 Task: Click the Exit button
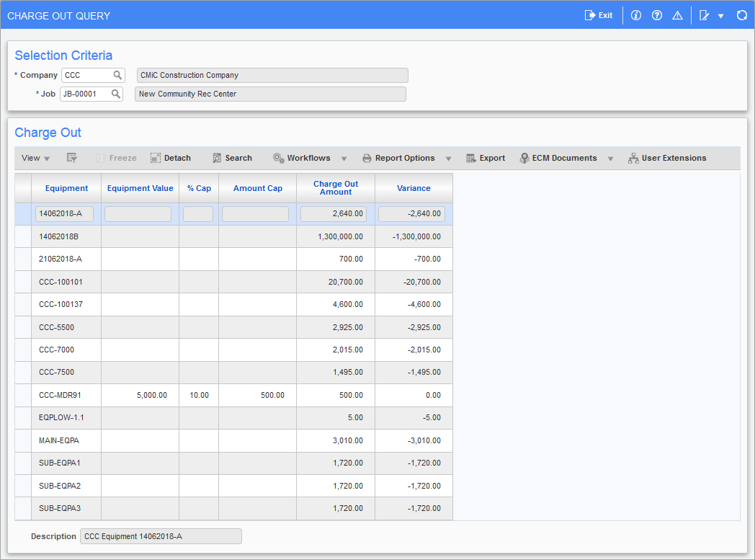click(x=599, y=14)
